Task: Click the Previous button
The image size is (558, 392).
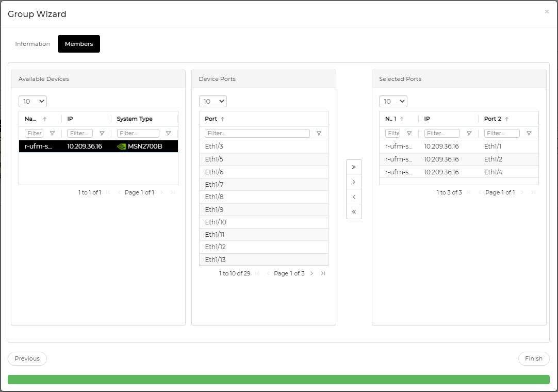Action: [x=27, y=358]
